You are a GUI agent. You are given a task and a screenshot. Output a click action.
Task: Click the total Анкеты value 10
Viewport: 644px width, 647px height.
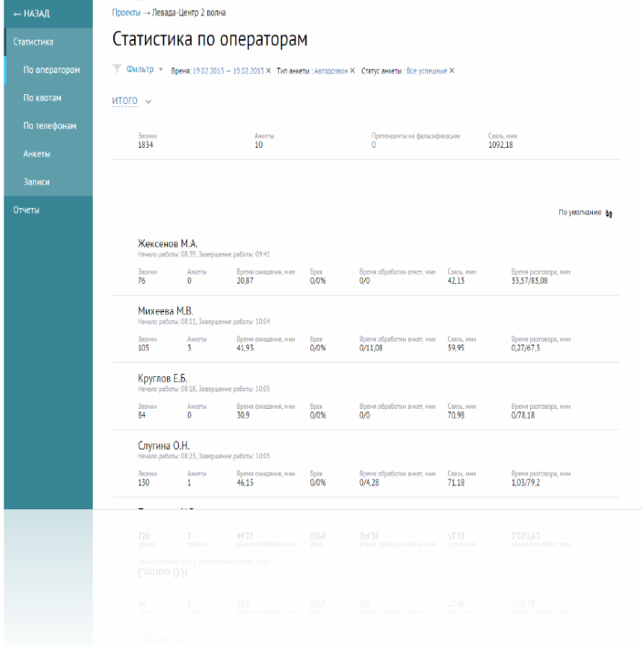pos(259,145)
